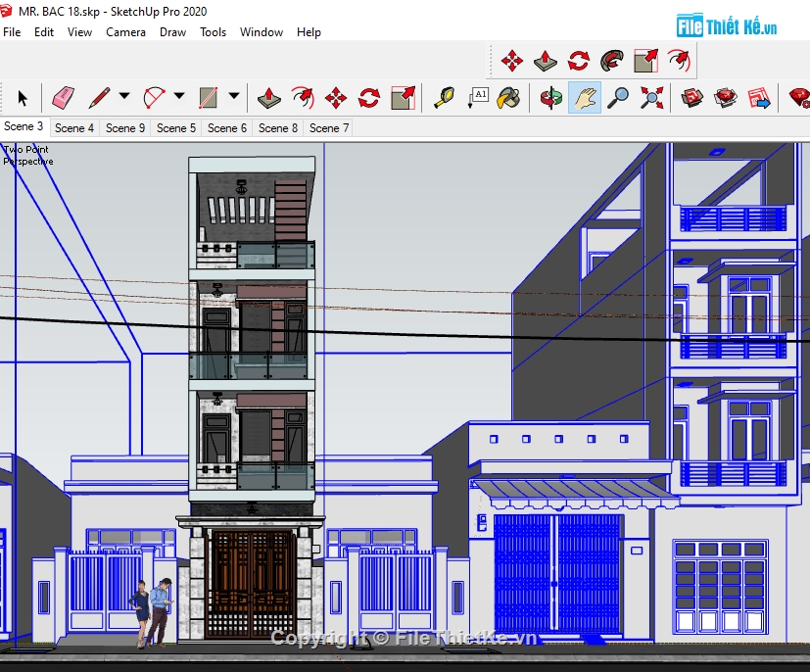Open the Edit menu
This screenshot has height=672, width=810.
tap(44, 32)
